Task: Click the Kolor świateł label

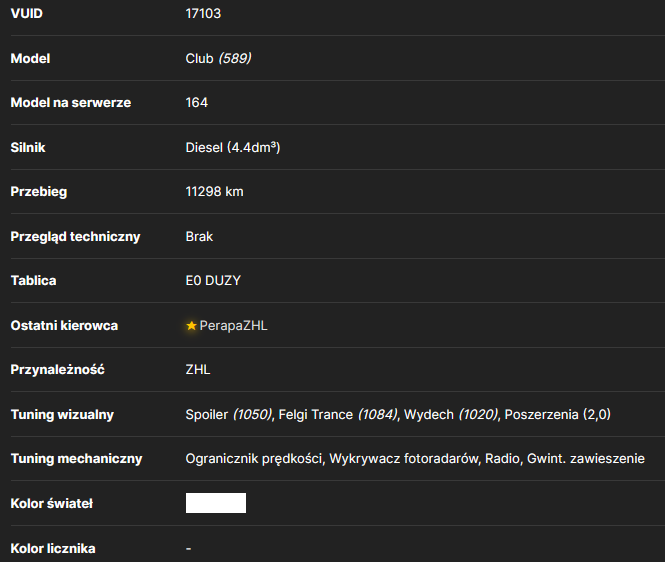Action: [x=52, y=504]
